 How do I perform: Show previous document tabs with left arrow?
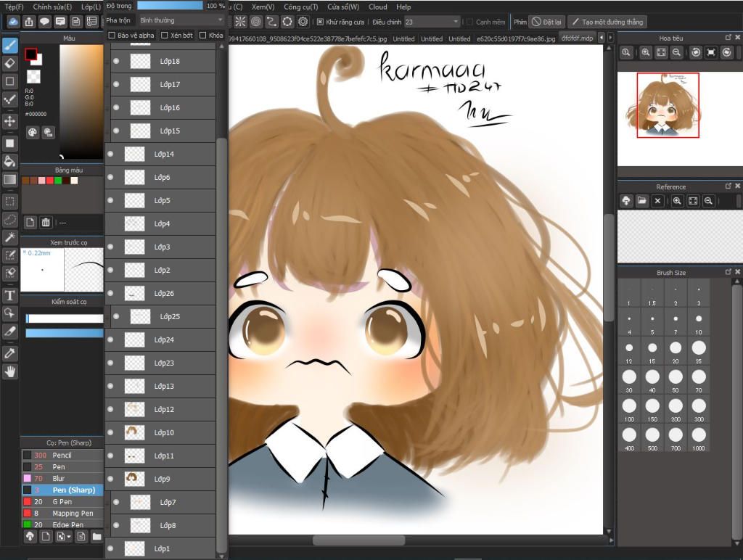(x=602, y=38)
